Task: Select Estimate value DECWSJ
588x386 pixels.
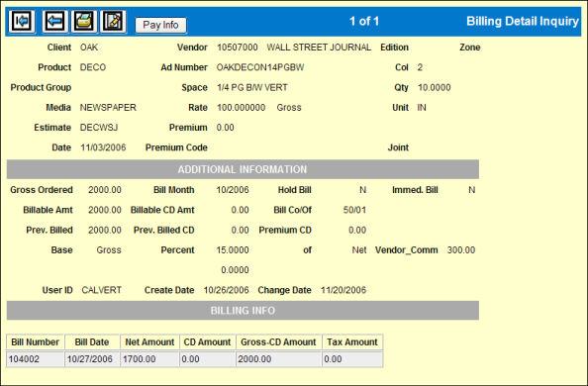Action: click(99, 128)
